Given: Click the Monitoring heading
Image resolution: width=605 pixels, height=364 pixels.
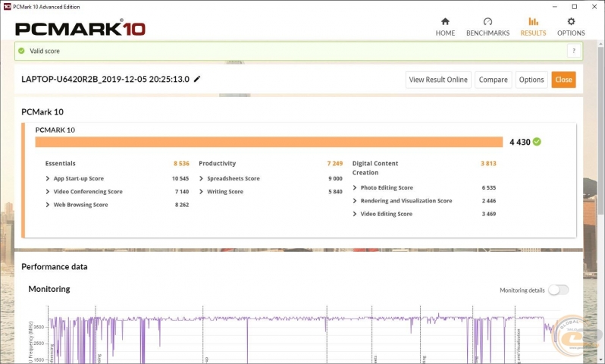Looking at the screenshot, I should click(49, 289).
